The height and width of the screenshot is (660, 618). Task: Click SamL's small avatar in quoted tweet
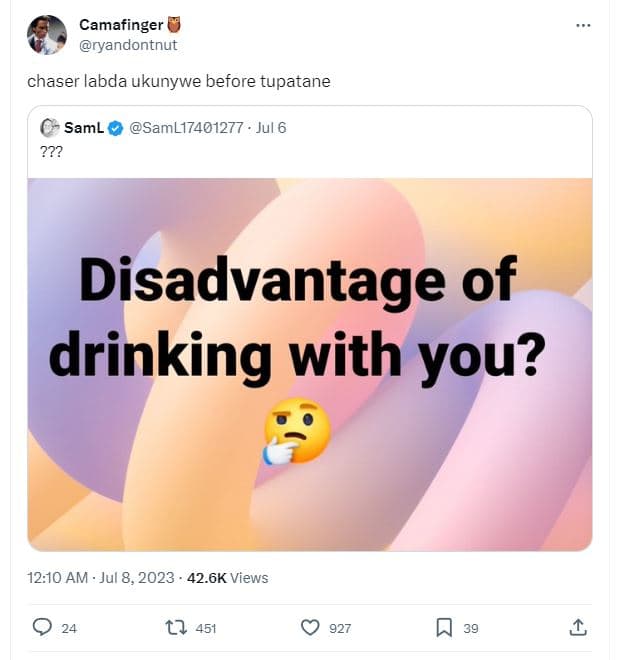click(x=49, y=128)
